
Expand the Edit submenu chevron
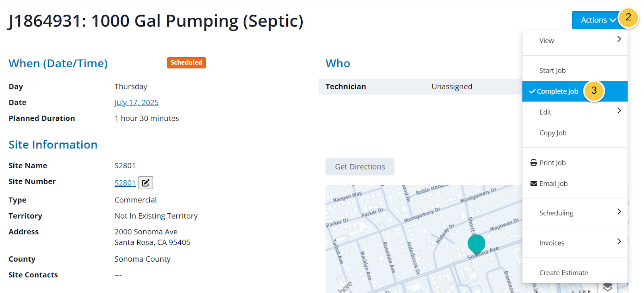(619, 111)
